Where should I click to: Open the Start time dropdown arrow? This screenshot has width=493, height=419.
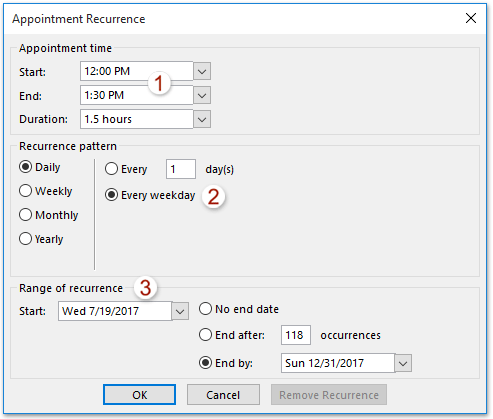pos(202,71)
